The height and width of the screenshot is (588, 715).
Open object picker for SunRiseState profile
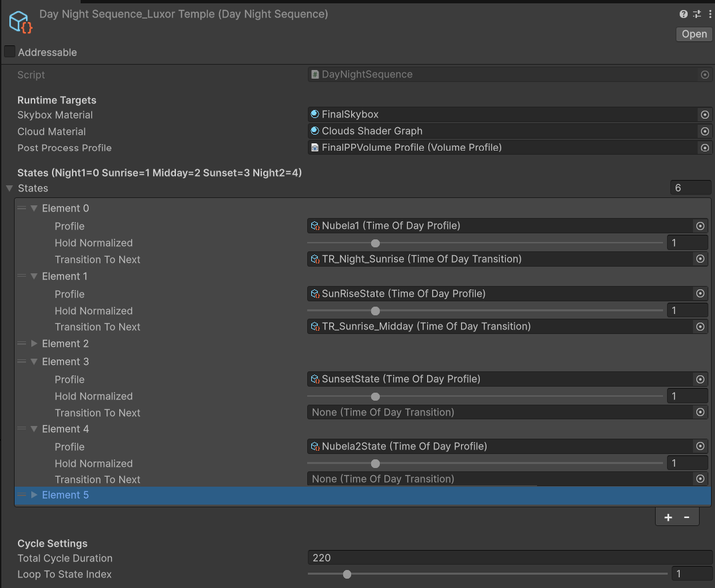pyautogui.click(x=700, y=294)
